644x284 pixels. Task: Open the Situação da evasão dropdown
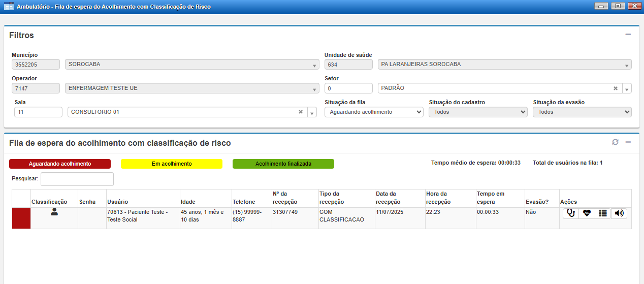point(582,112)
